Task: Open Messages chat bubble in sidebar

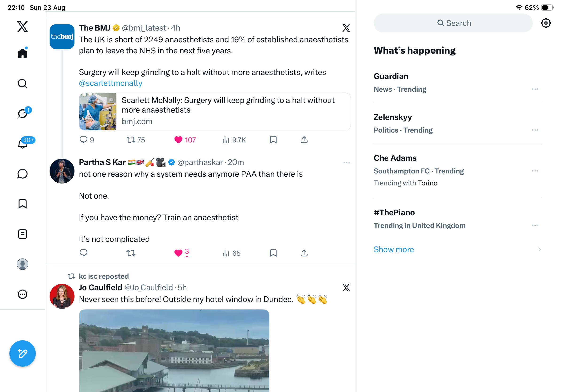Action: click(x=23, y=174)
